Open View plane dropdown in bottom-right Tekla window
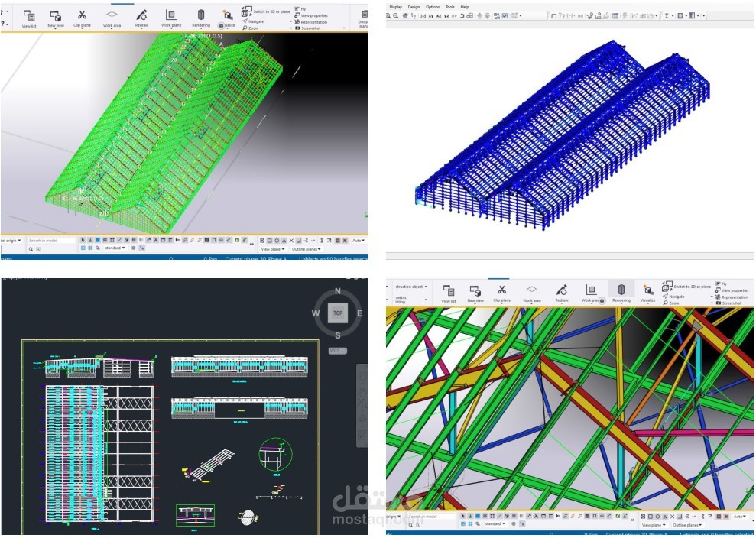The width and height of the screenshot is (756, 538). point(654,525)
